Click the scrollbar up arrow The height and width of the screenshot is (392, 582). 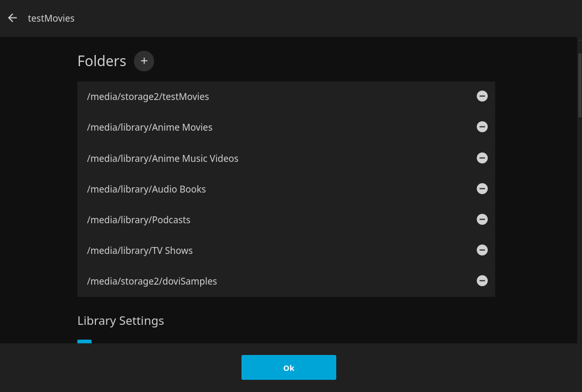pos(579,40)
